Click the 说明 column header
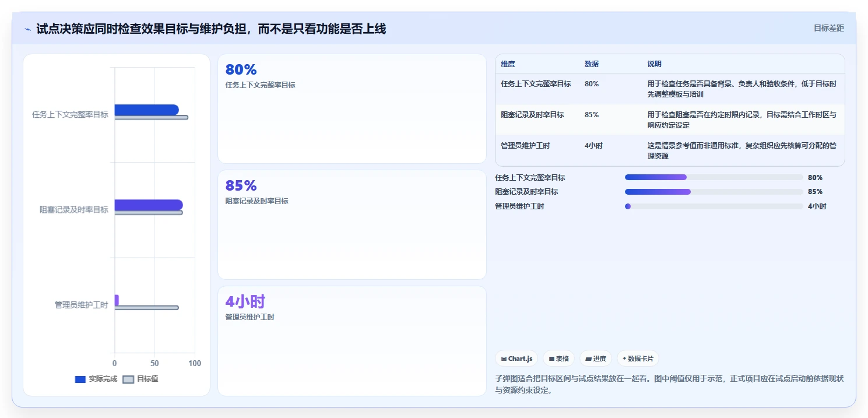Image resolution: width=868 pixels, height=418 pixels. [x=654, y=64]
